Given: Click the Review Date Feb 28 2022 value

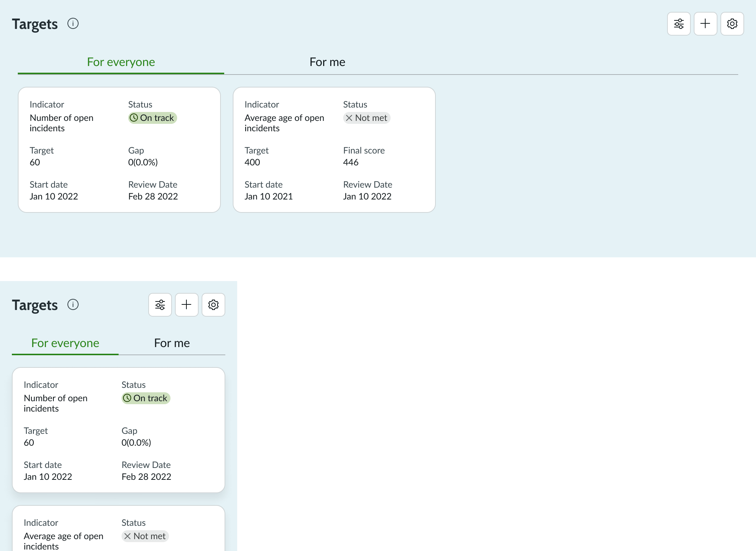Looking at the screenshot, I should [153, 197].
